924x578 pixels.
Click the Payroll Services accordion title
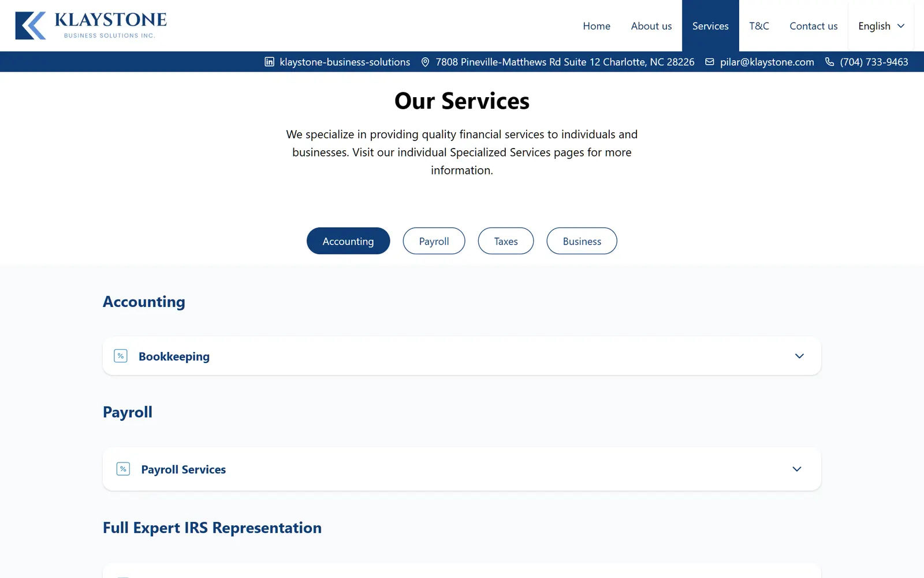(x=183, y=469)
